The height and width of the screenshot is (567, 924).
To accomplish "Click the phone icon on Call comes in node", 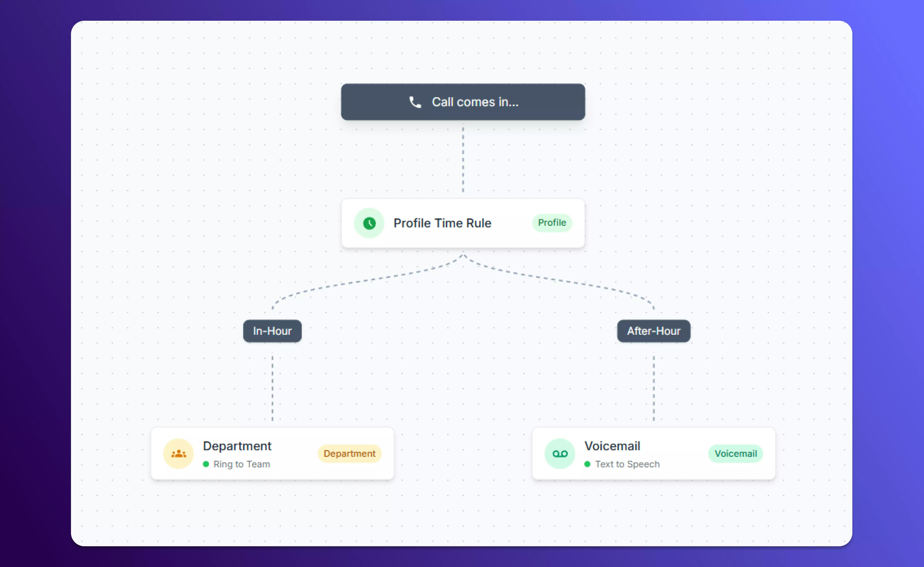I will coord(415,102).
